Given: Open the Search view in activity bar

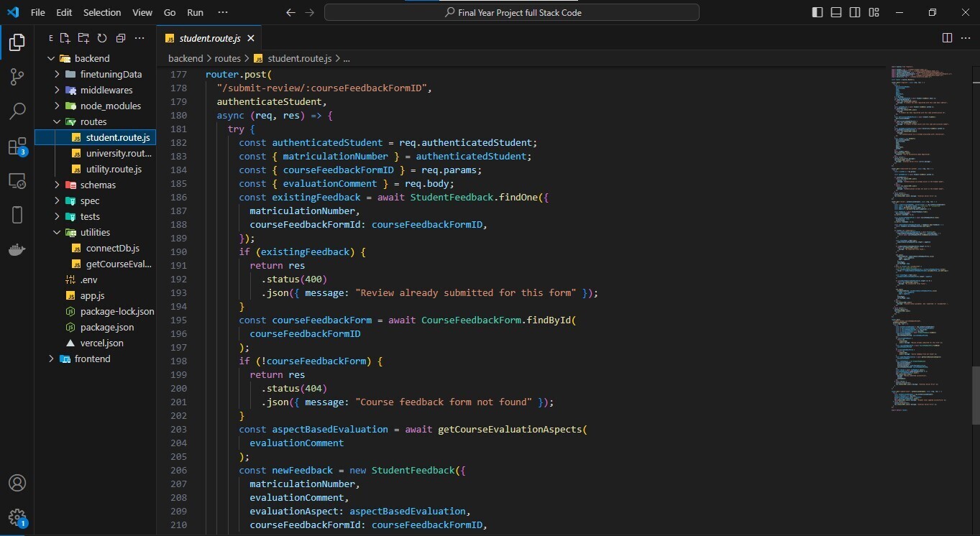Looking at the screenshot, I should tap(17, 111).
